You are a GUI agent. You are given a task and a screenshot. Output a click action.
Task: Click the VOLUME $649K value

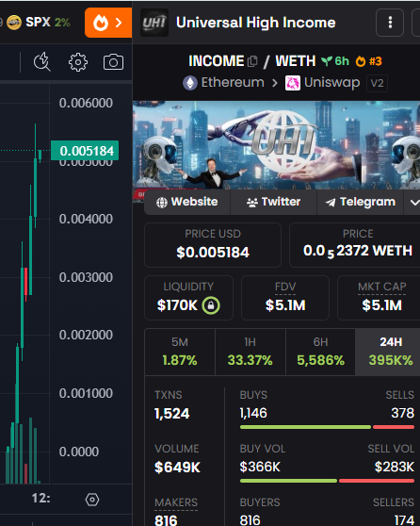coord(177,467)
